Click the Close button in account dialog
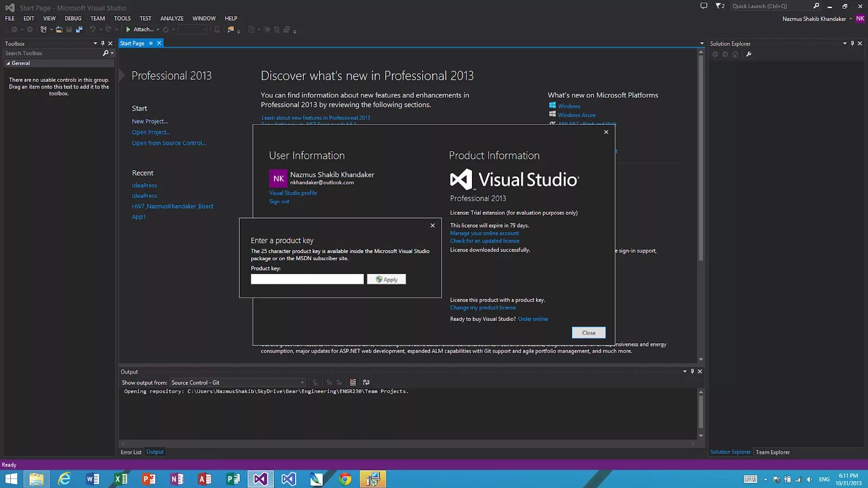 pyautogui.click(x=589, y=333)
